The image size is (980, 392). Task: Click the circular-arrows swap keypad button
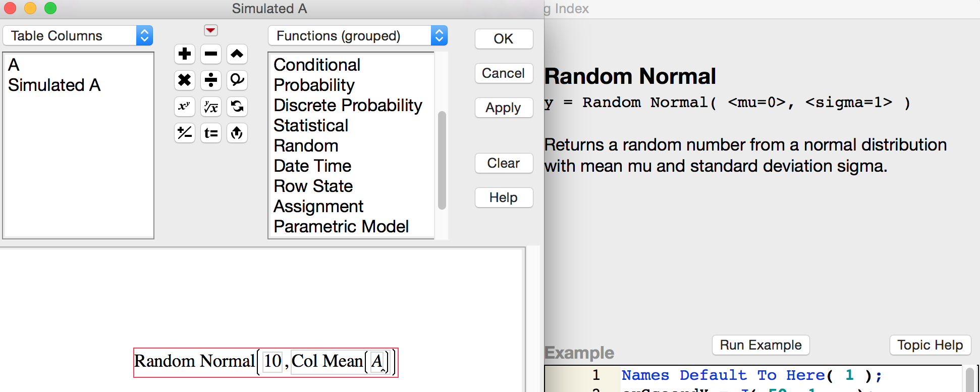[x=237, y=107]
